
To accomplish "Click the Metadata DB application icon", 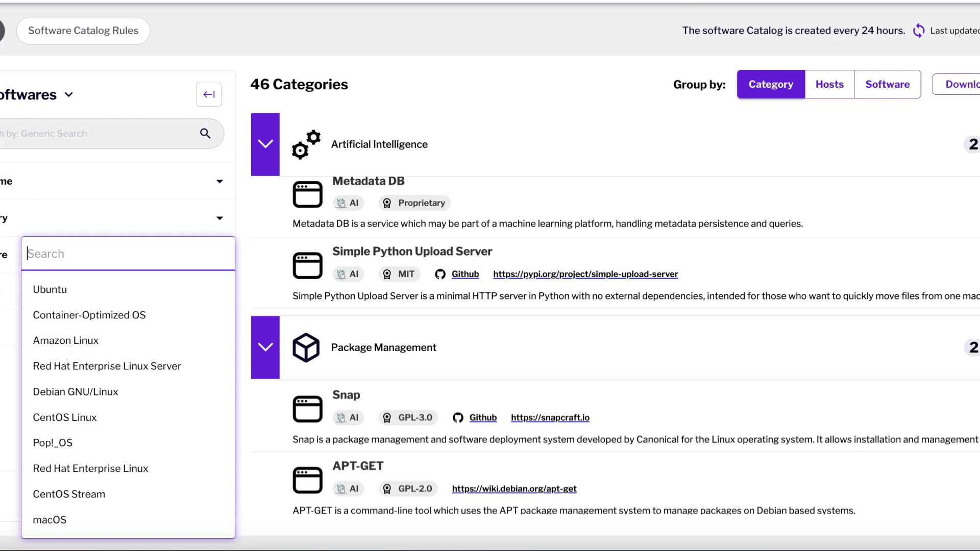I will [308, 194].
